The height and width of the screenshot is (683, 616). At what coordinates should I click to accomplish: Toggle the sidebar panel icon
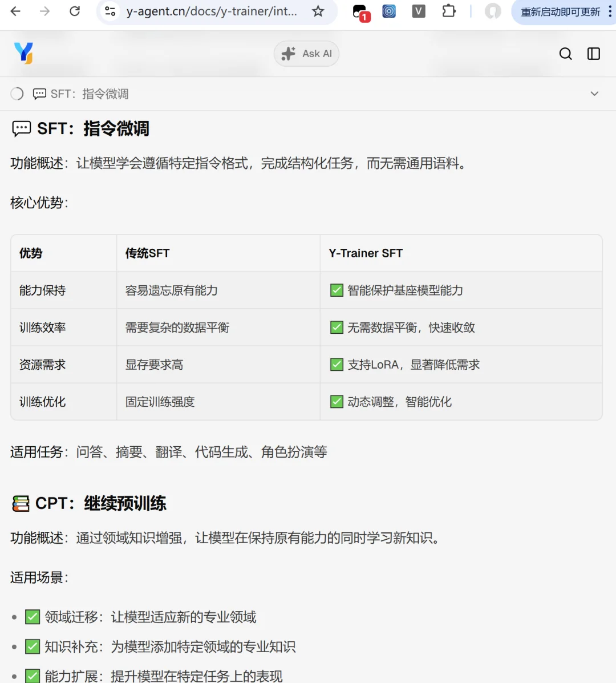point(593,53)
